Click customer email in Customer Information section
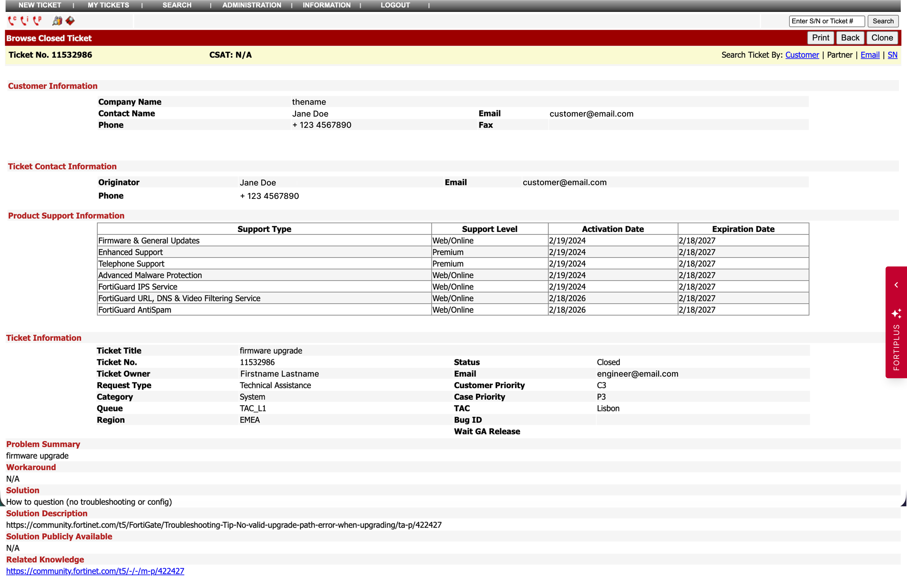Image resolution: width=907 pixels, height=588 pixels. point(591,113)
